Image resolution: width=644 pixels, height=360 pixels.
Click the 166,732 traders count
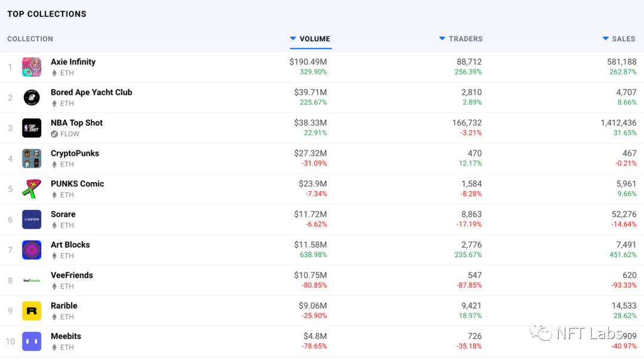click(x=467, y=122)
